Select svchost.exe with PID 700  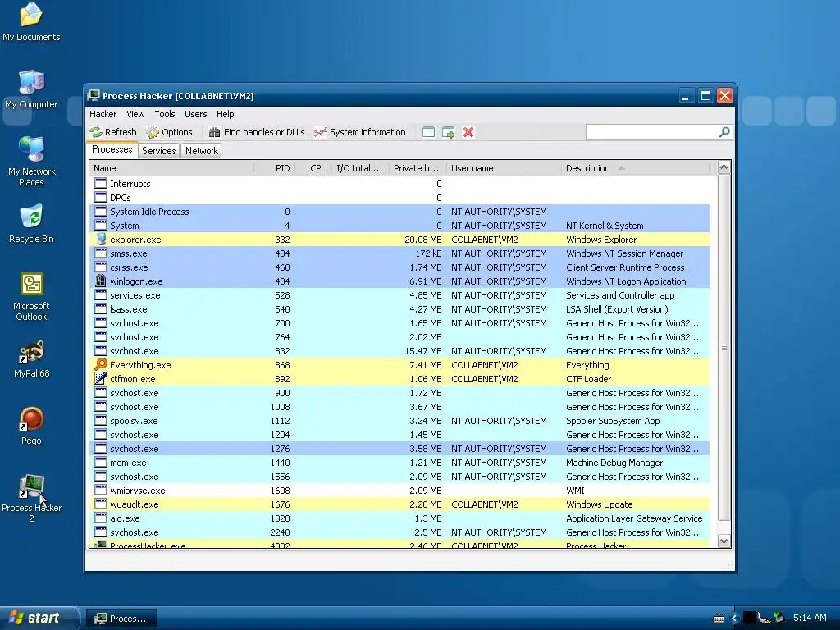pyautogui.click(x=399, y=323)
